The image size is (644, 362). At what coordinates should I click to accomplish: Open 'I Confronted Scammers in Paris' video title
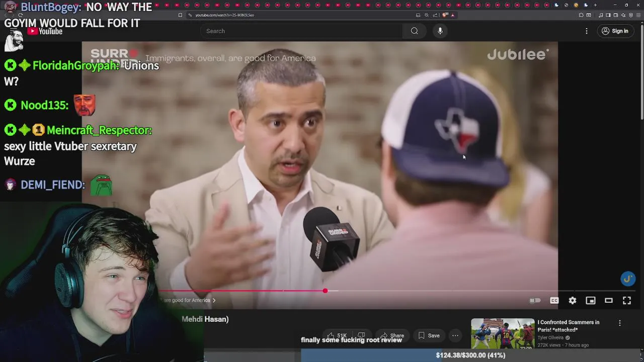pos(568,326)
